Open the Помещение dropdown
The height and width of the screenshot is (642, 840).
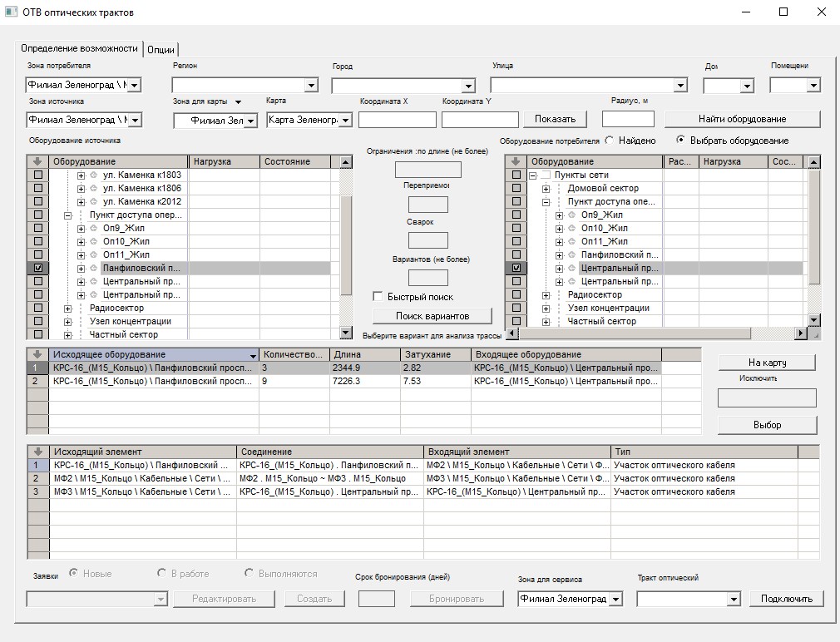click(813, 85)
